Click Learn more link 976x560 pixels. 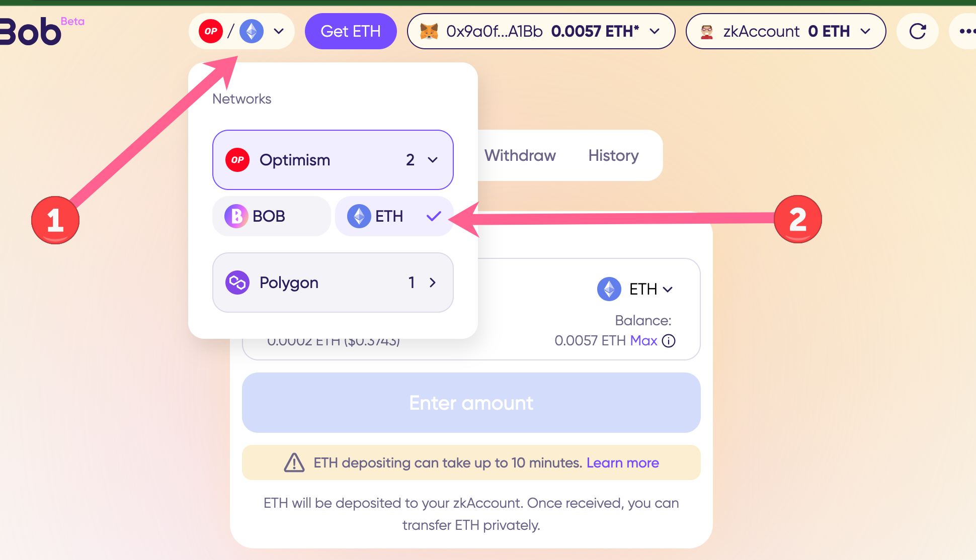pyautogui.click(x=622, y=462)
